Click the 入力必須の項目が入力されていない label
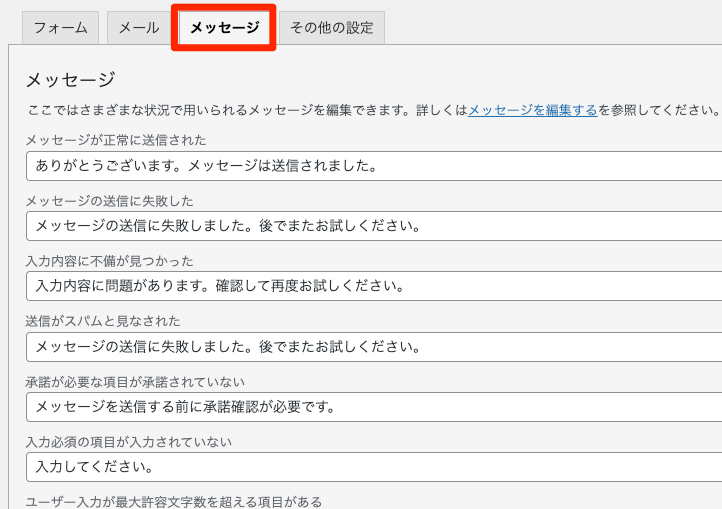 [128, 442]
